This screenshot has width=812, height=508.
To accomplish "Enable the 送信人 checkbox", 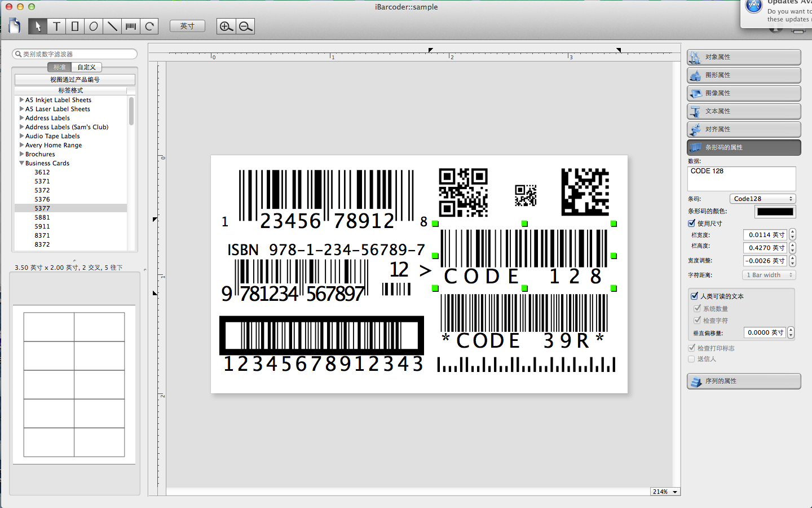I will tap(692, 358).
